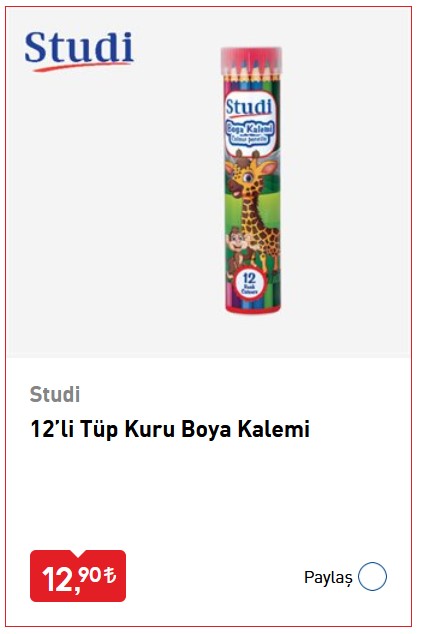The width and height of the screenshot is (422, 634).
Task: Click the Paylaş share label
Action: click(328, 577)
